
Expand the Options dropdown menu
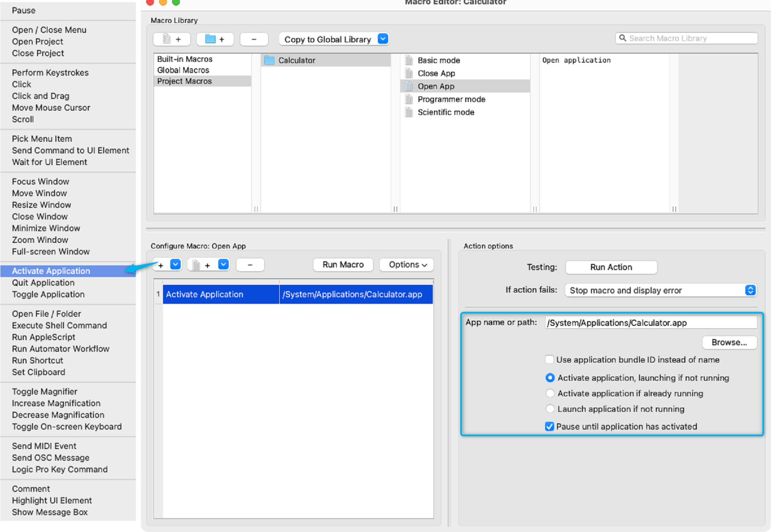[407, 264]
